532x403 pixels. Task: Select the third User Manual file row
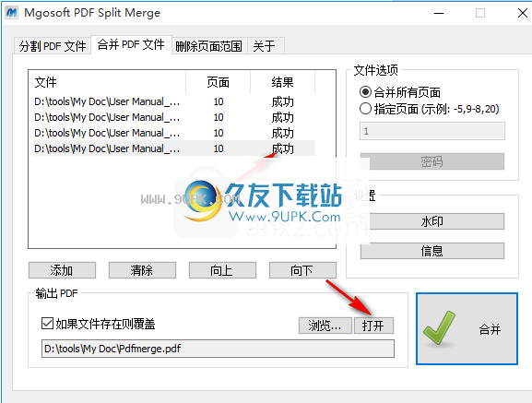[x=174, y=133]
